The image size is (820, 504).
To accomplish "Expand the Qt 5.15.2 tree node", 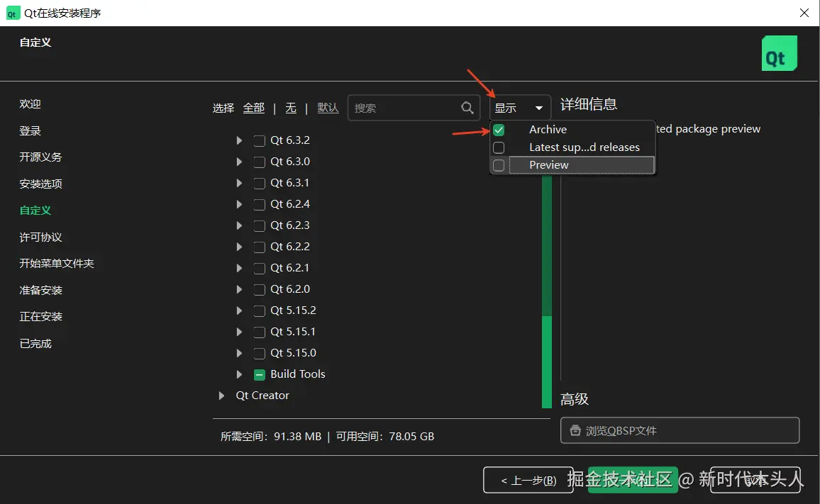I will pyautogui.click(x=239, y=310).
